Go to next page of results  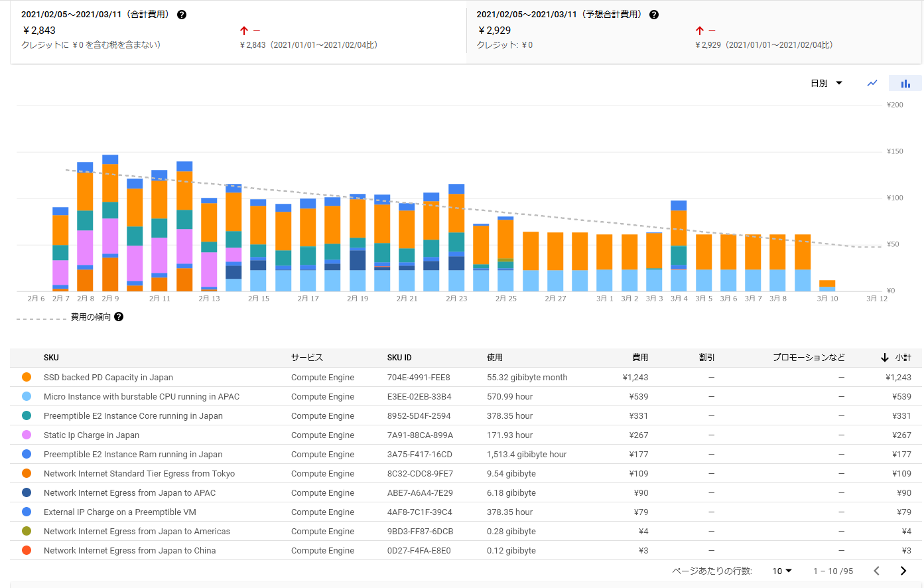point(903,571)
